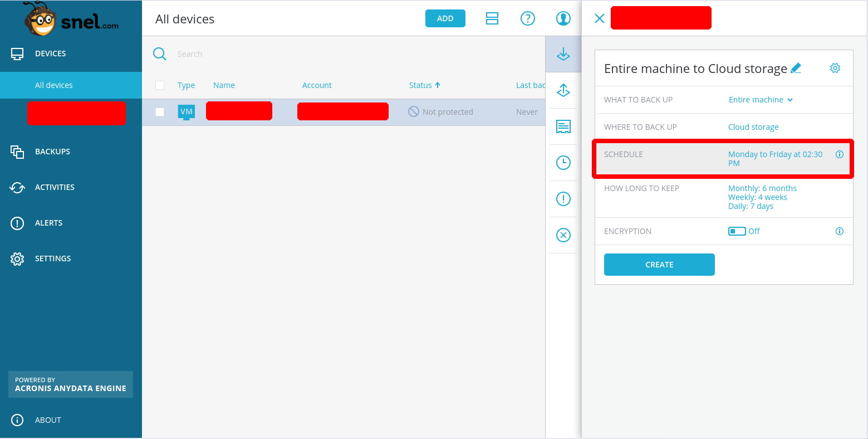Open backup plan options gear icon

click(835, 68)
